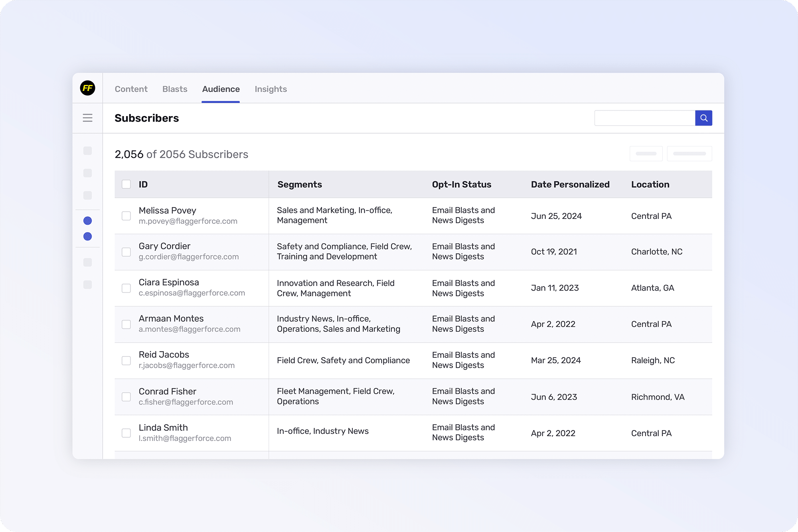Sort by the ID column header

[x=143, y=184]
